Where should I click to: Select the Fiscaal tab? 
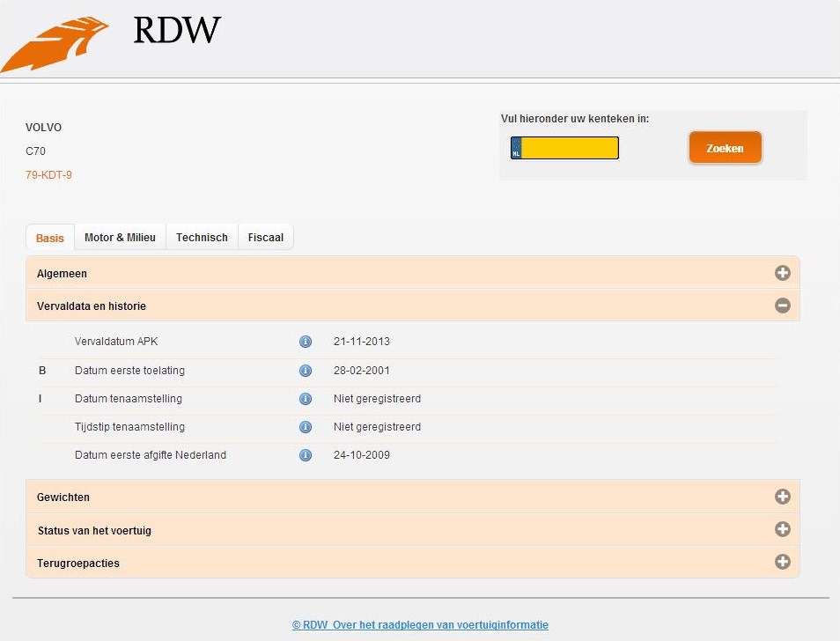pyautogui.click(x=266, y=238)
